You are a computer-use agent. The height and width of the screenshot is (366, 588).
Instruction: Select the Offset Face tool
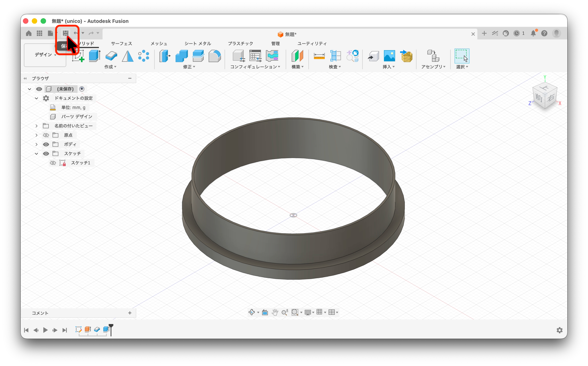click(x=198, y=56)
